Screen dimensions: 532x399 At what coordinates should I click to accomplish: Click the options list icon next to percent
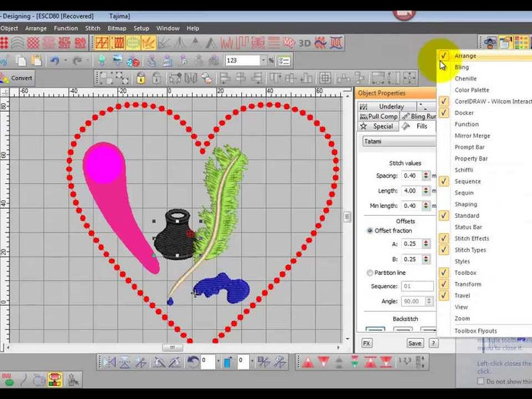[284, 61]
